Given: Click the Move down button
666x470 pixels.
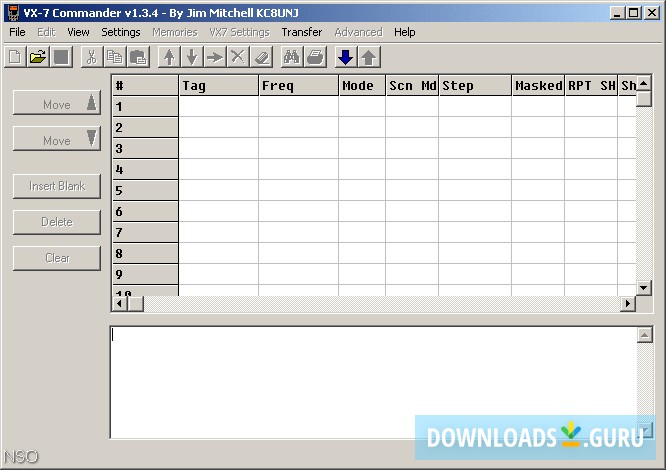Looking at the screenshot, I should click(57, 138).
